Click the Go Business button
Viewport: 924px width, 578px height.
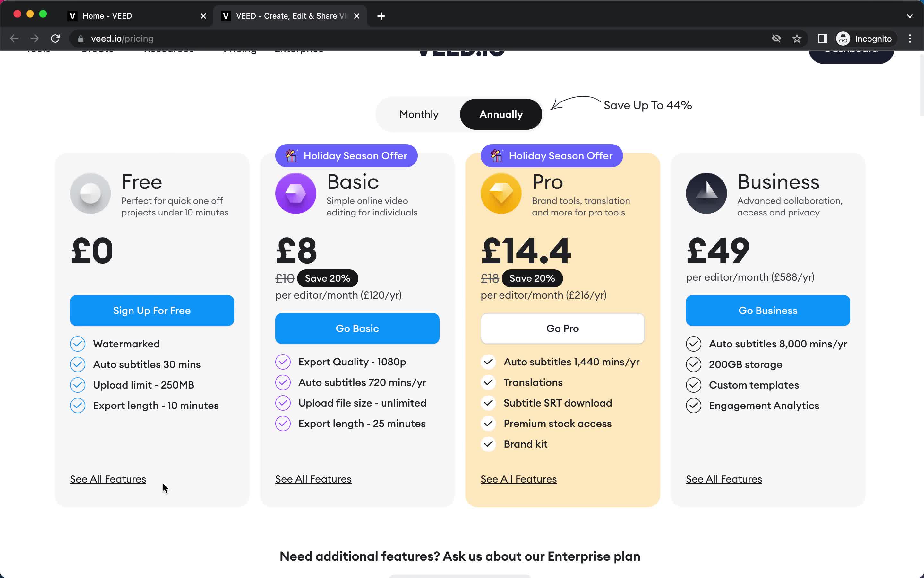pyautogui.click(x=768, y=311)
